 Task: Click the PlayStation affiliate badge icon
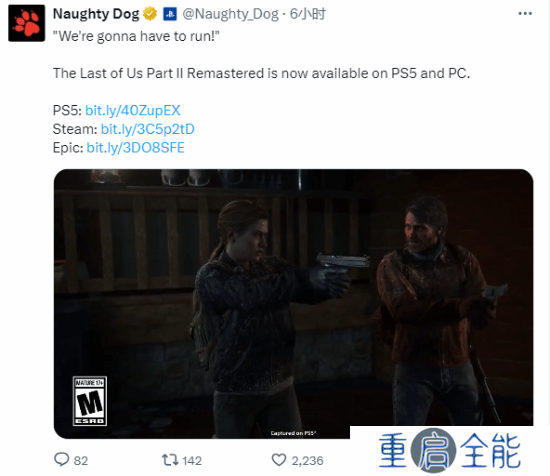170,14
